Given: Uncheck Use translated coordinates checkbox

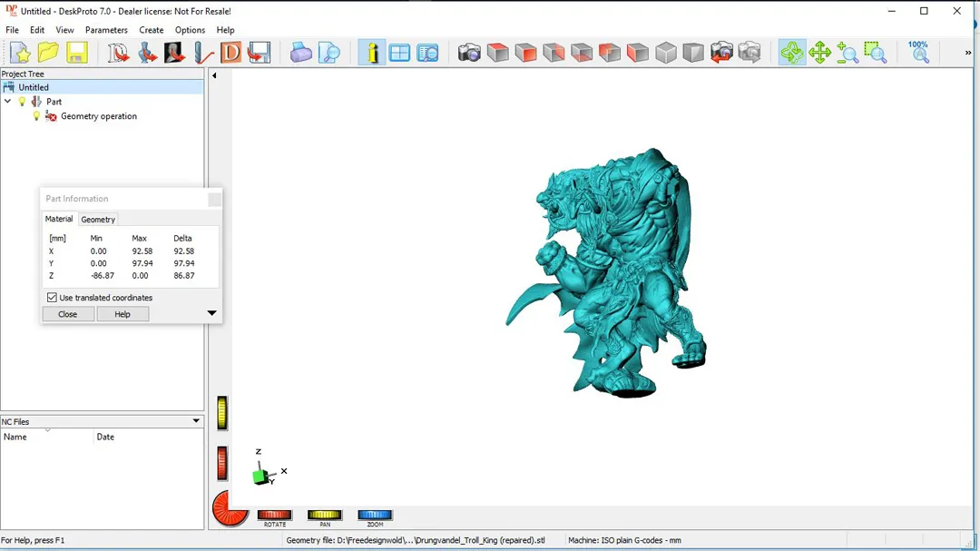Looking at the screenshot, I should click(x=52, y=298).
